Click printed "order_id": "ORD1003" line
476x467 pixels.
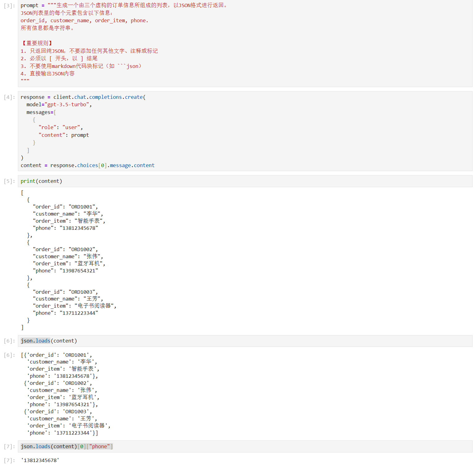65,292
